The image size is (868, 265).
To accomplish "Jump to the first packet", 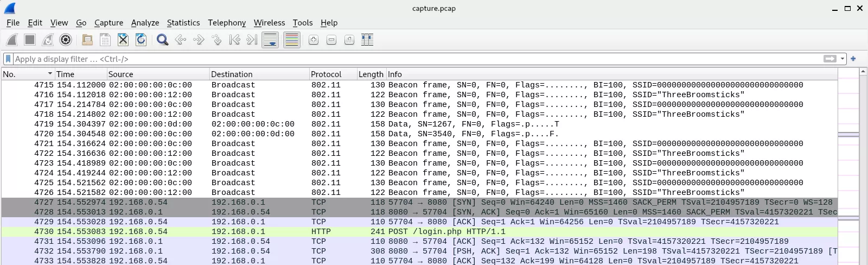I will coord(234,40).
